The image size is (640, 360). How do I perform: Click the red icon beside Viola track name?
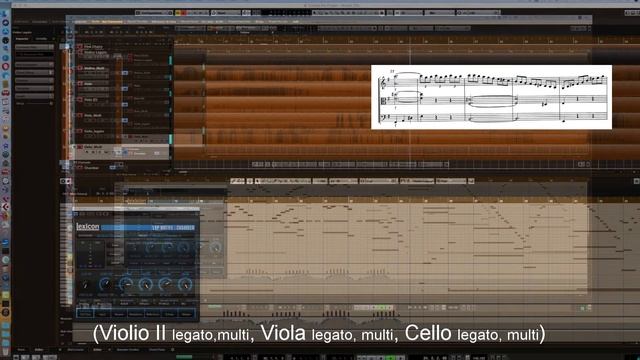click(x=80, y=84)
